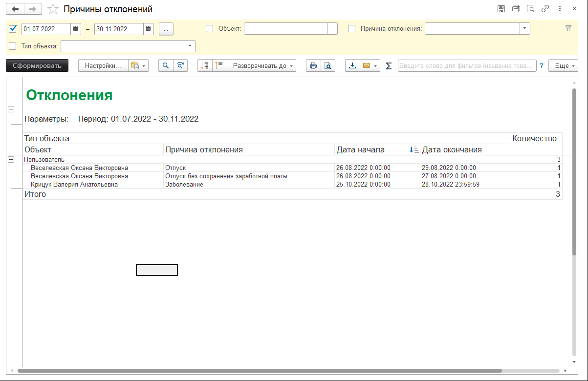The image size is (588, 381).
Task: Click the save diskette icon in title bar
Action: [501, 9]
